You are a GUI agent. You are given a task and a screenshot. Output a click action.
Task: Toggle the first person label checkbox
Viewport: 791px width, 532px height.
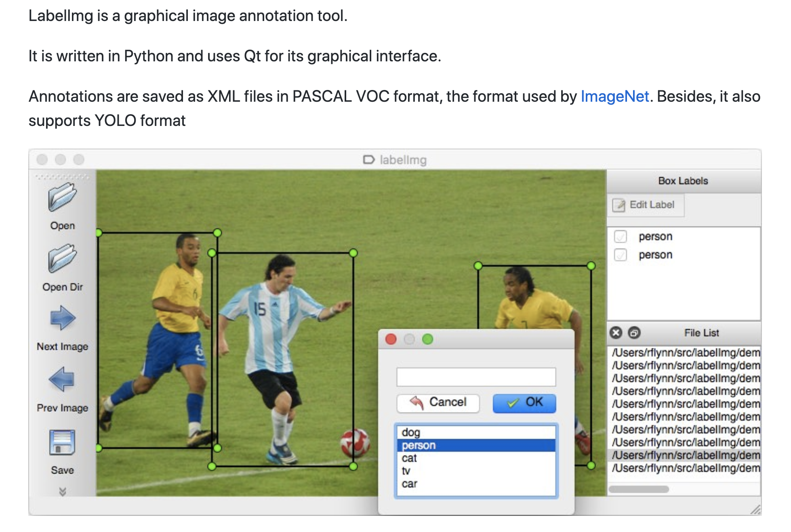tap(621, 237)
